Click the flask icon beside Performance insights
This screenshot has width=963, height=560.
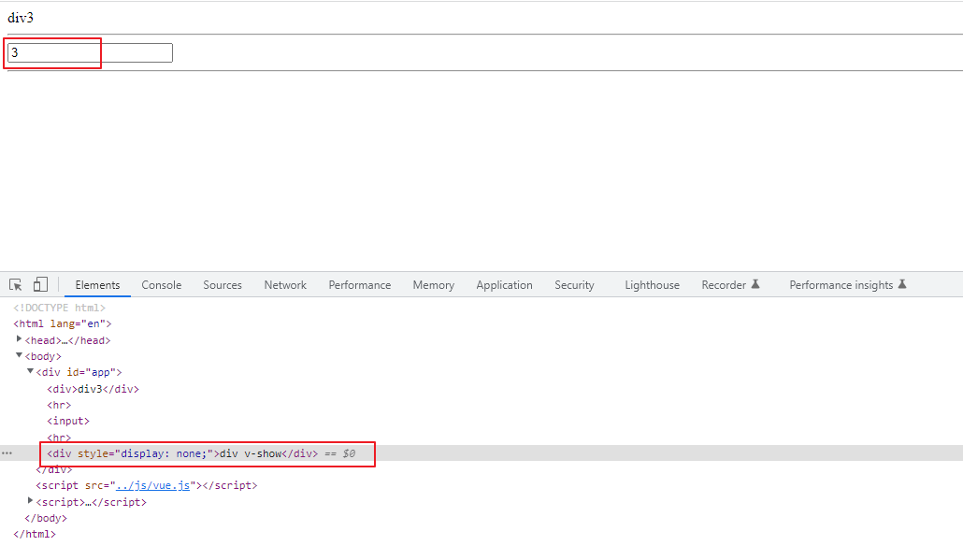[x=902, y=285]
